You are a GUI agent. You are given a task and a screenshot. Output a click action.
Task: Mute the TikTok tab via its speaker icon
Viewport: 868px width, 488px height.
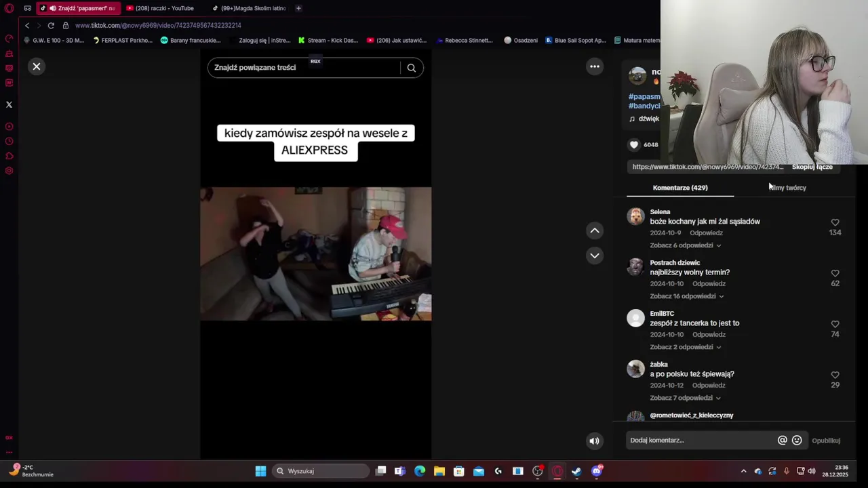point(52,8)
